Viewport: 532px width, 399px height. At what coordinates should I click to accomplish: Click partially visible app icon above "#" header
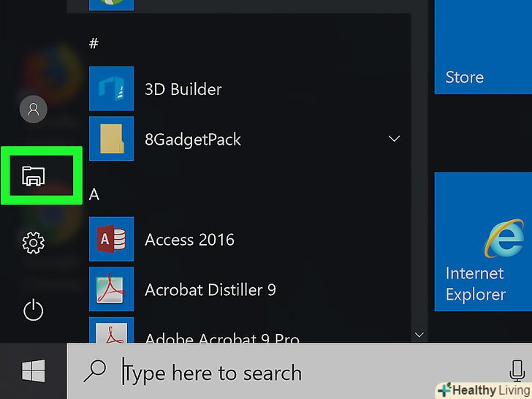pos(111,4)
